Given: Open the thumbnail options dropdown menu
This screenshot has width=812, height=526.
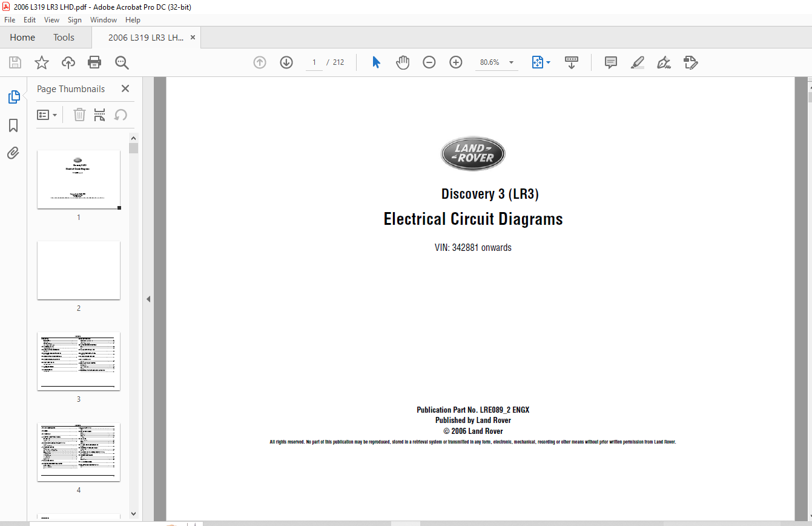Looking at the screenshot, I should click(x=47, y=115).
